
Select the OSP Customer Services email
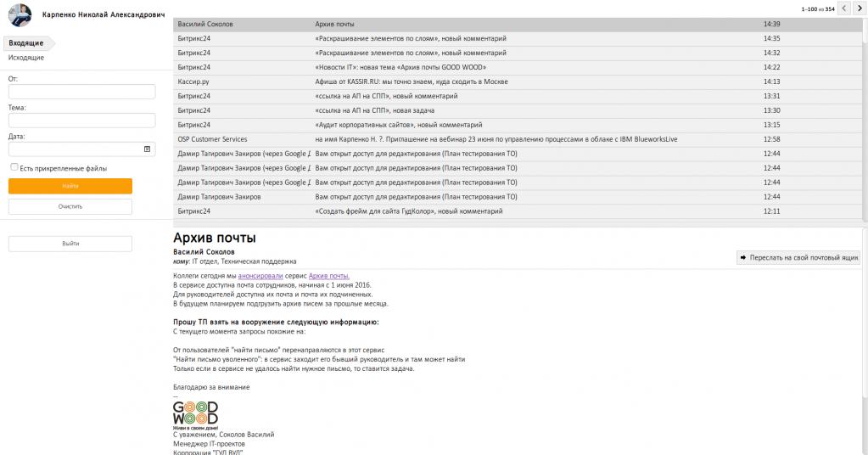[x=517, y=139]
